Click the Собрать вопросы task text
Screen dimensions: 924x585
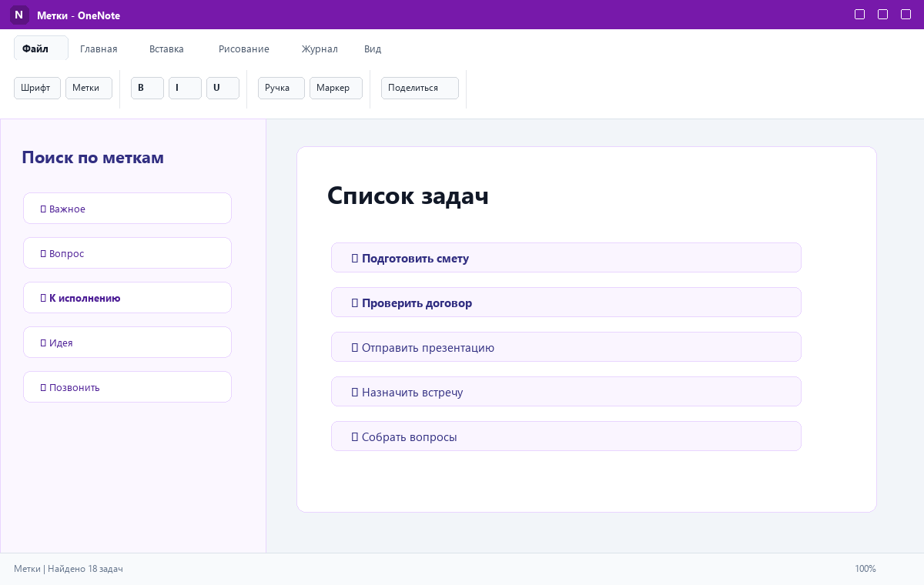[409, 437]
